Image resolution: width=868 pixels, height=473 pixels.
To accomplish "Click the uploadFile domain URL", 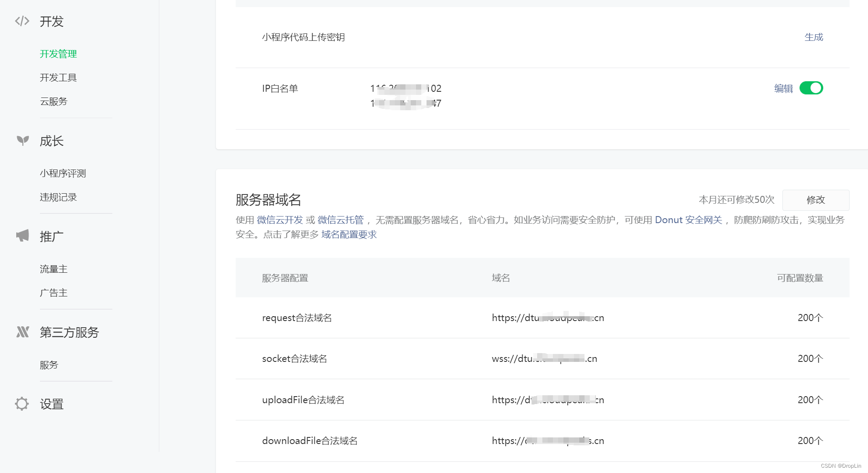I will [x=548, y=400].
